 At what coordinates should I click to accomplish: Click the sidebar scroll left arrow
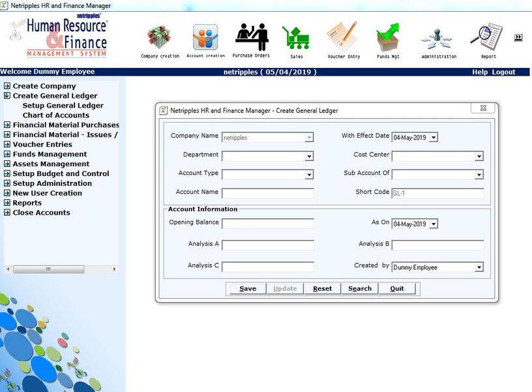tap(8, 269)
